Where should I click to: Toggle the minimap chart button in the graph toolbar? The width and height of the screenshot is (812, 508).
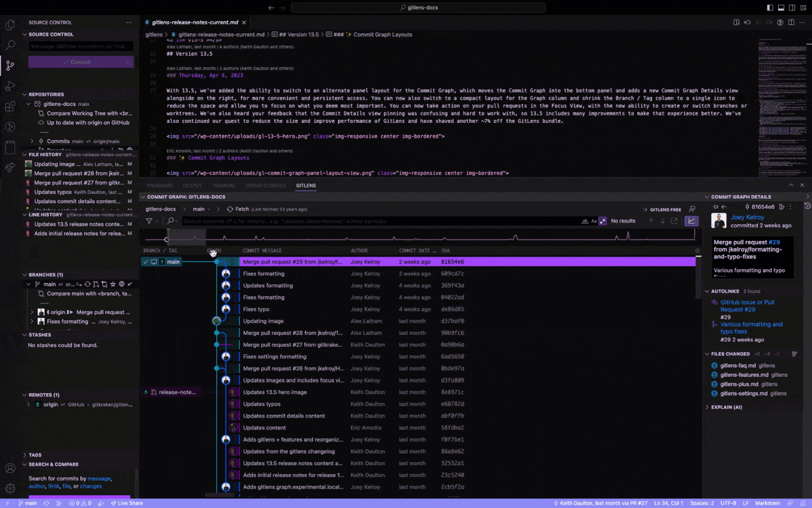[x=691, y=221]
